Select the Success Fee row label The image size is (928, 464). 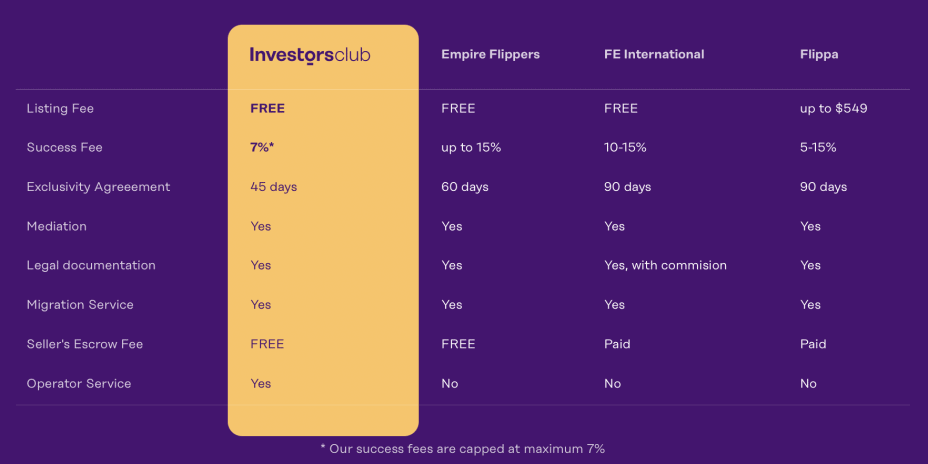click(x=64, y=147)
